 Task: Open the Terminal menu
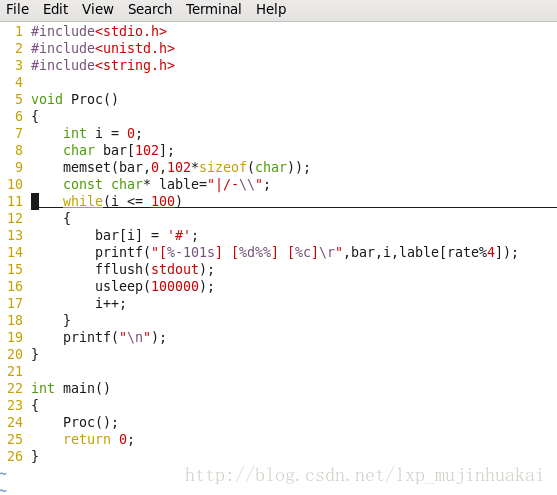(213, 9)
